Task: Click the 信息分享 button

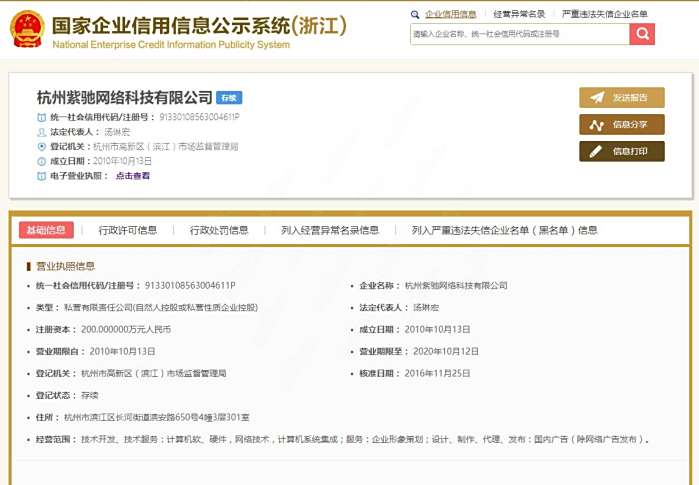Action: click(x=622, y=124)
